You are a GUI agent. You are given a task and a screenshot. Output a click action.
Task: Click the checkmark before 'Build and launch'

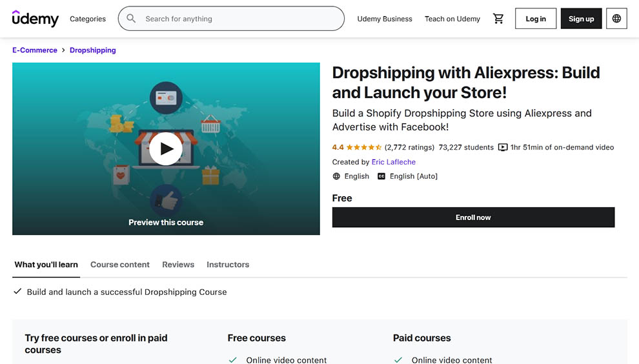pos(17,292)
